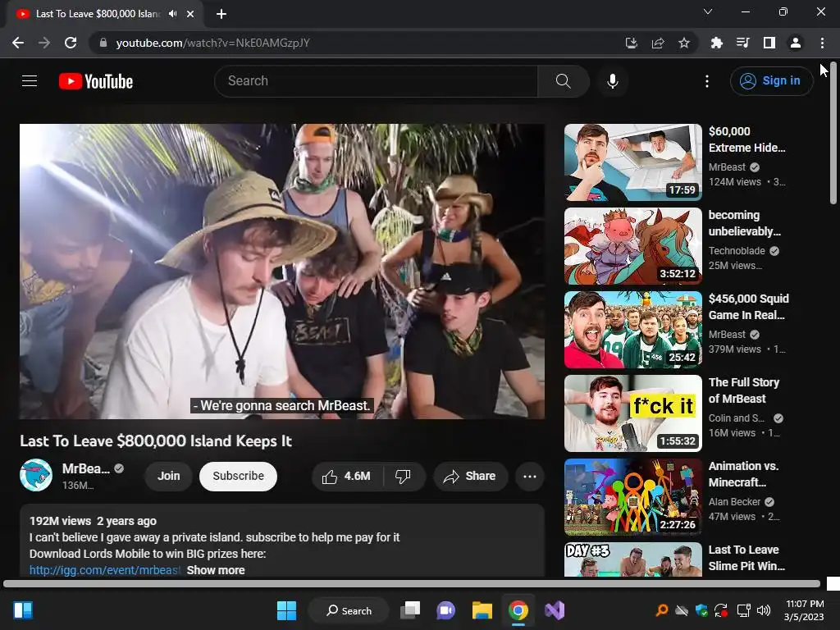The image size is (840, 630).
Task: Open Technoblade becoming unbelievably thumbnail
Action: [x=633, y=246]
